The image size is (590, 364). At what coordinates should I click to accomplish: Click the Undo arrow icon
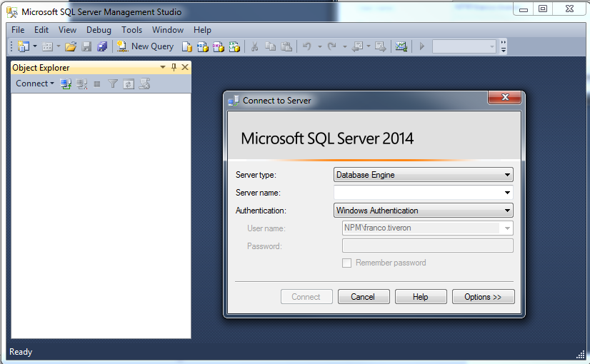[x=307, y=46]
